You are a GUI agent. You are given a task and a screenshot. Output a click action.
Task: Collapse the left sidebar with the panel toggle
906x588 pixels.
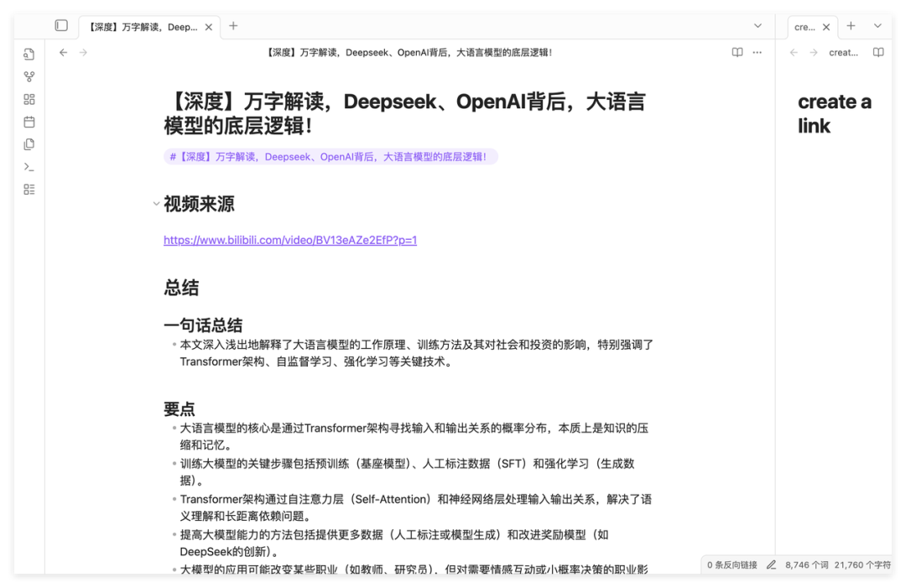pyautogui.click(x=60, y=25)
